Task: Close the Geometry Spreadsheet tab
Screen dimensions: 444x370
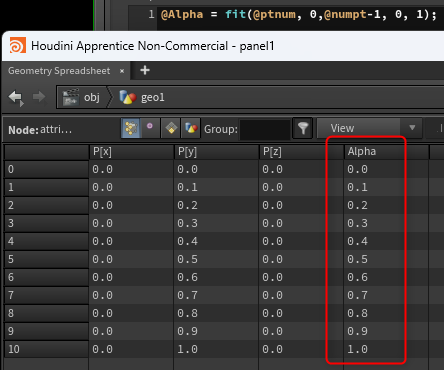Action: [122, 71]
